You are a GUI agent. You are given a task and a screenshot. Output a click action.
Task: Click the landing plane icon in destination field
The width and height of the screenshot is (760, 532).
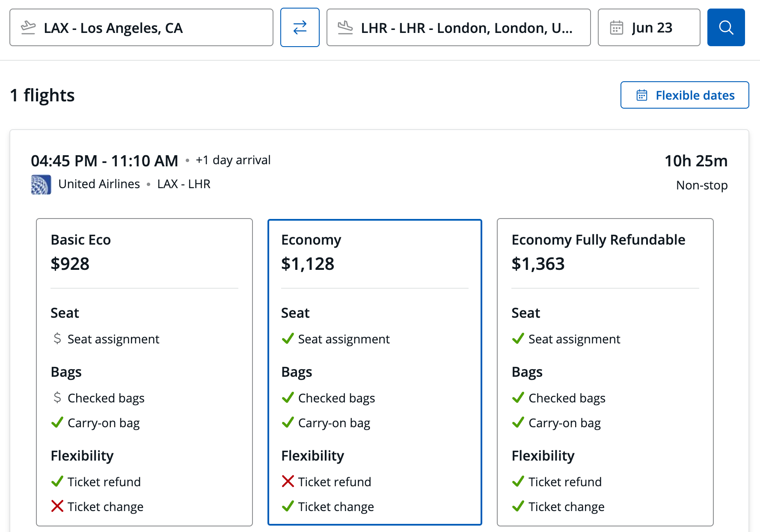pyautogui.click(x=345, y=28)
